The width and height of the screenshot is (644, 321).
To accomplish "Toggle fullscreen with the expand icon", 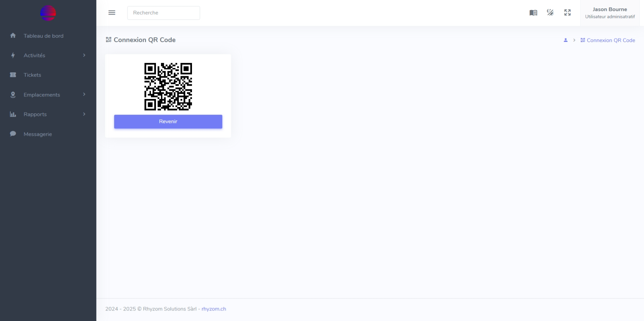I will [x=567, y=13].
